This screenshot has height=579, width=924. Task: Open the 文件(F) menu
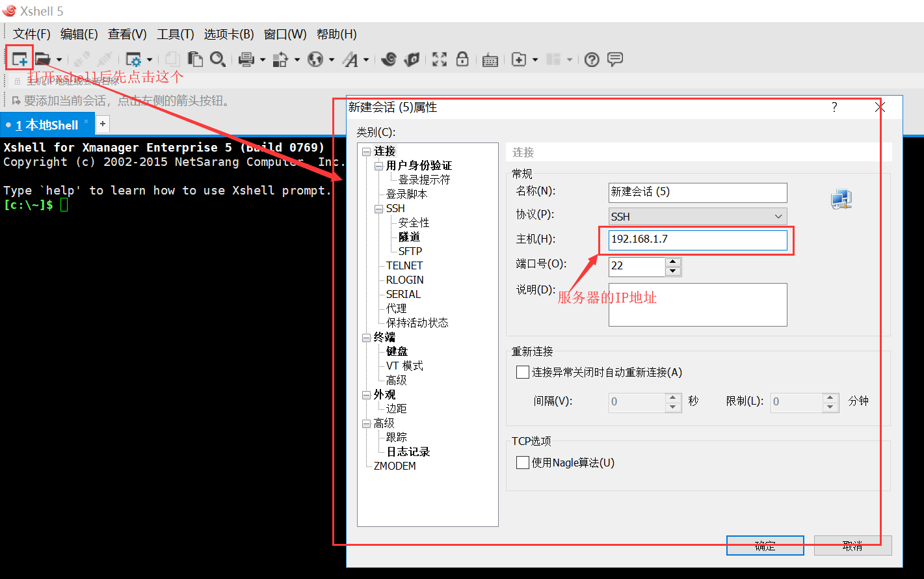pyautogui.click(x=32, y=34)
